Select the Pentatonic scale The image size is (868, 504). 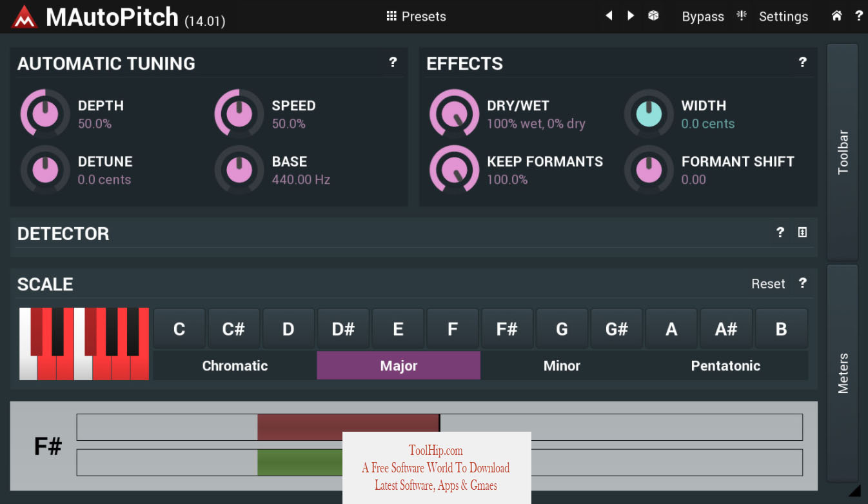(725, 365)
